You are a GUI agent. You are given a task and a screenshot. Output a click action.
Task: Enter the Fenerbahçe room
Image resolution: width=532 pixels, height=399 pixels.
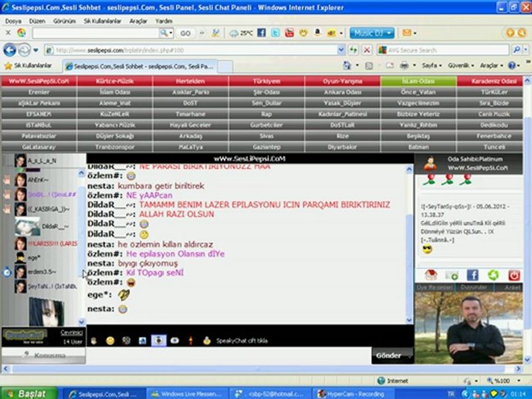pyautogui.click(x=494, y=136)
